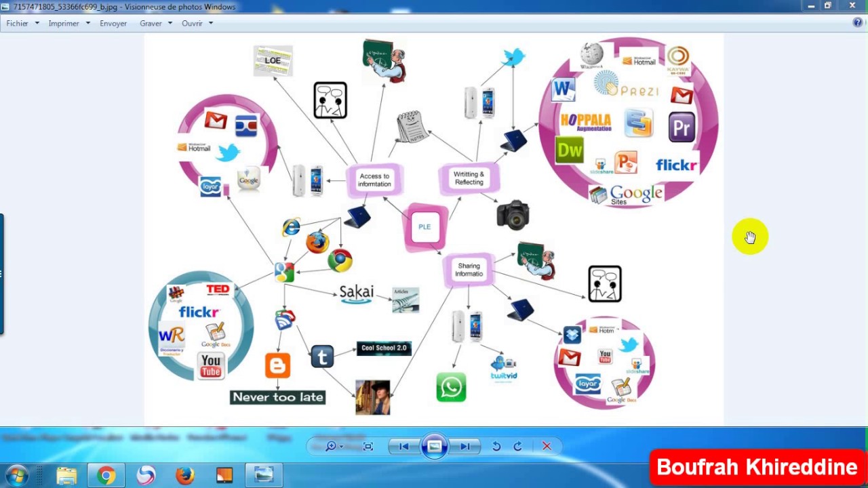This screenshot has width=868, height=488.
Task: Click the notepad 'Notes' image
Action: tap(412, 127)
